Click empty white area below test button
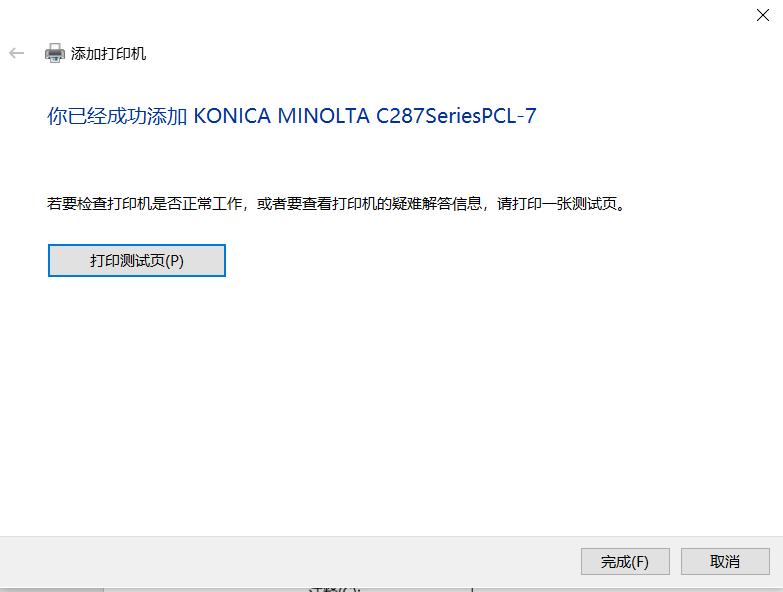 coord(390,399)
